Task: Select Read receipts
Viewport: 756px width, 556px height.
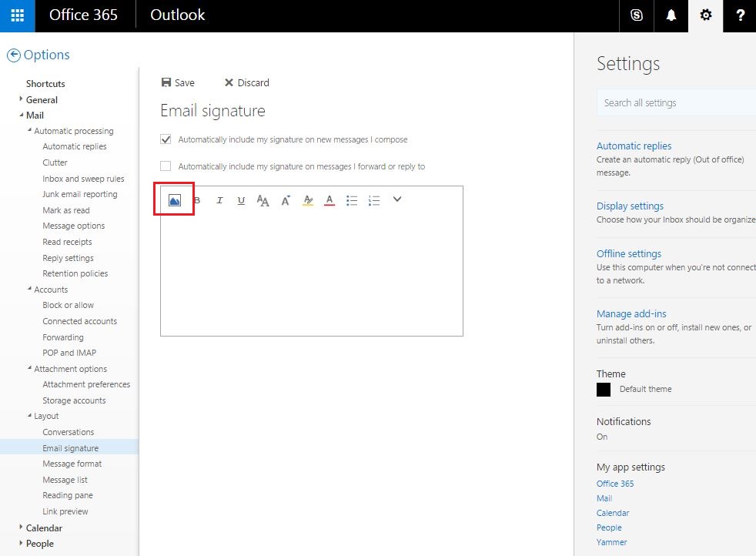Action: click(x=67, y=242)
